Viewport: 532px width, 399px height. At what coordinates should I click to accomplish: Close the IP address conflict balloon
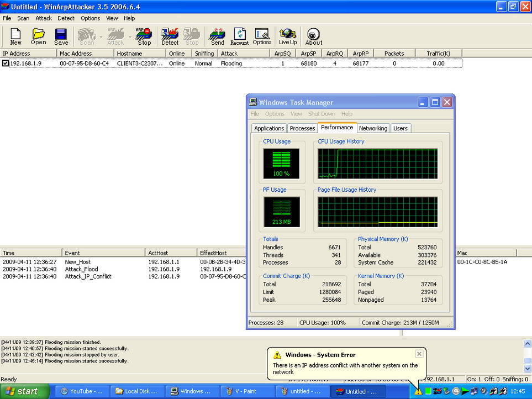coord(419,354)
